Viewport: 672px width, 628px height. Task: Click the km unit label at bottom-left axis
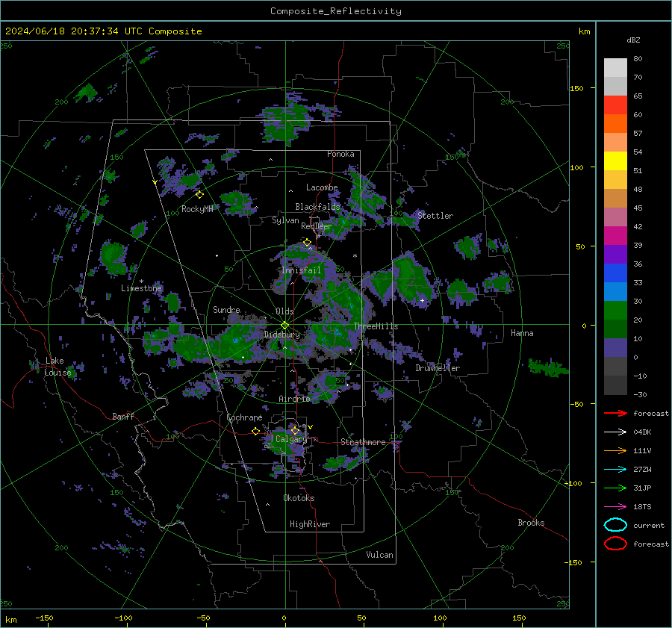[x=10, y=620]
